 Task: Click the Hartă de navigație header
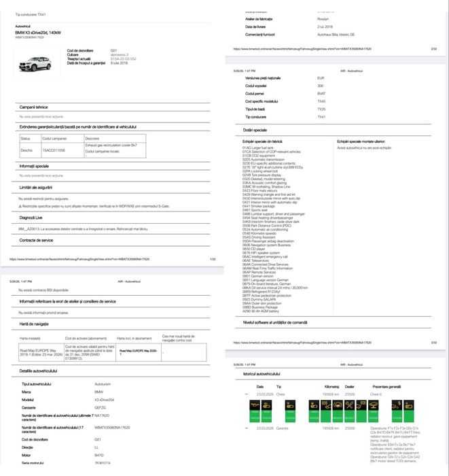point(34,324)
